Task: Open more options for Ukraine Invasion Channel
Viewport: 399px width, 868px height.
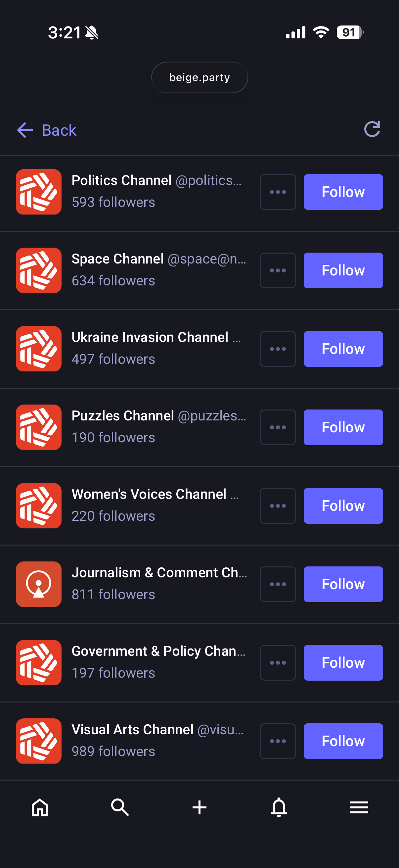Action: pos(278,349)
